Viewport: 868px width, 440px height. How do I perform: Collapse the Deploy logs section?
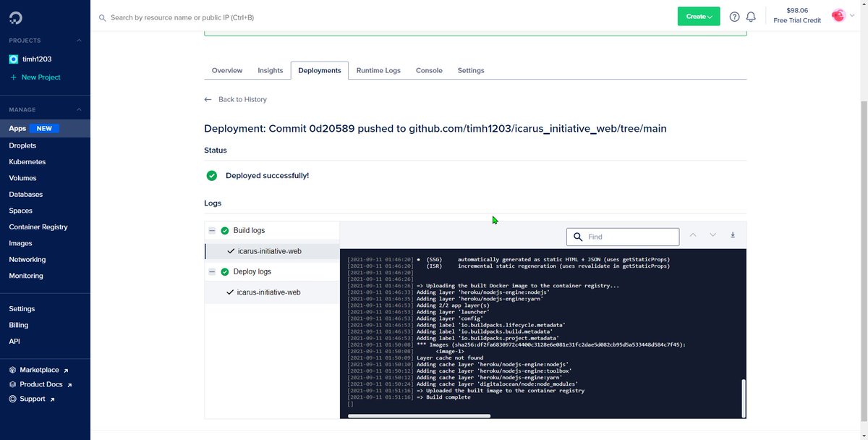pos(212,271)
